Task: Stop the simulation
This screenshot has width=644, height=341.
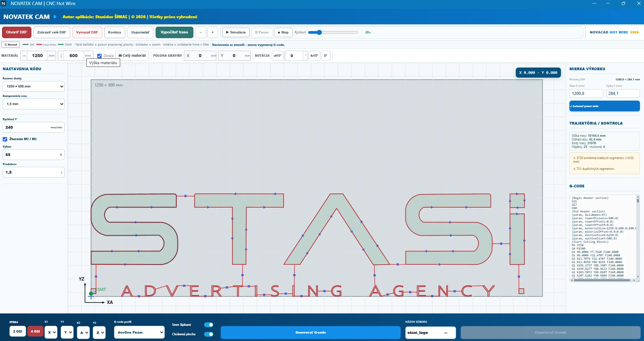Action: [283, 32]
